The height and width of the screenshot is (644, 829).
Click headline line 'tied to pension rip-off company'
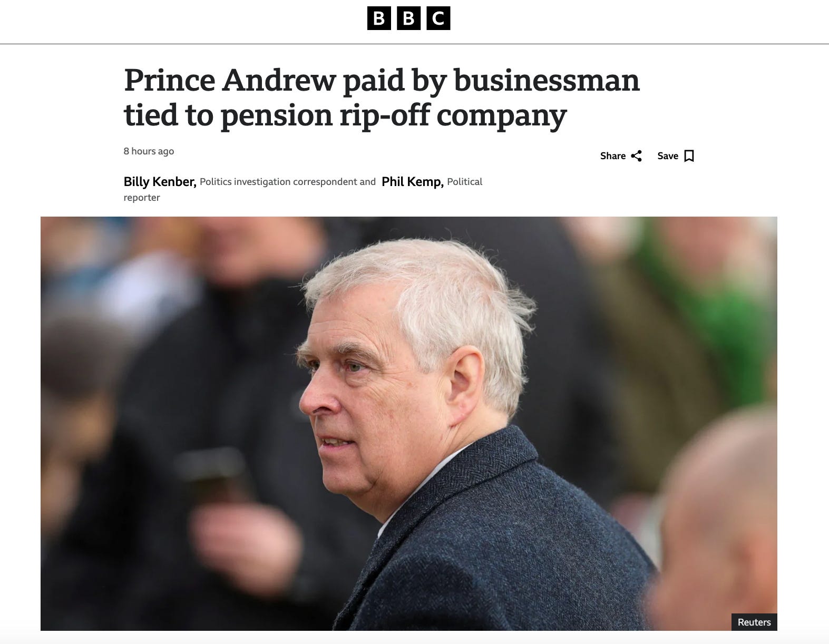(345, 114)
